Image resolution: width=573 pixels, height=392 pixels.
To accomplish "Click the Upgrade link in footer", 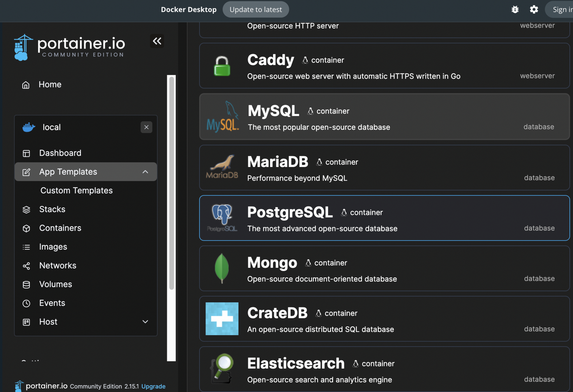I will [x=153, y=386].
